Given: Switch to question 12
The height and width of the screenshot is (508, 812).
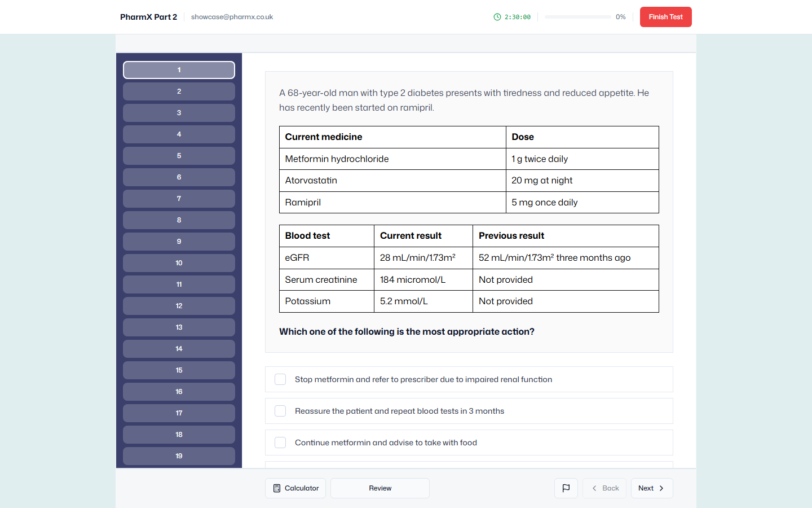Looking at the screenshot, I should (179, 306).
